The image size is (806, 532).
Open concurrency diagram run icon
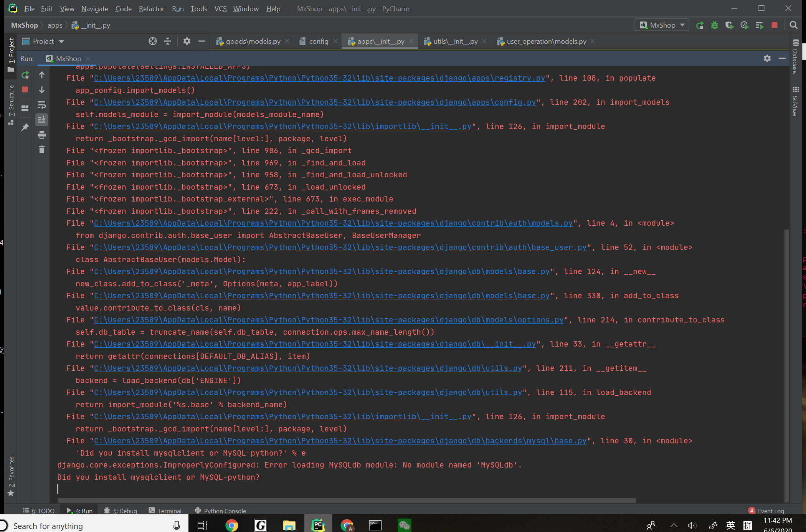tap(759, 25)
